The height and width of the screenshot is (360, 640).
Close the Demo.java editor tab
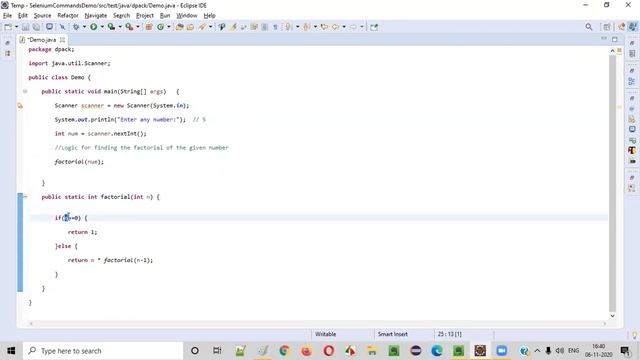(x=62, y=40)
